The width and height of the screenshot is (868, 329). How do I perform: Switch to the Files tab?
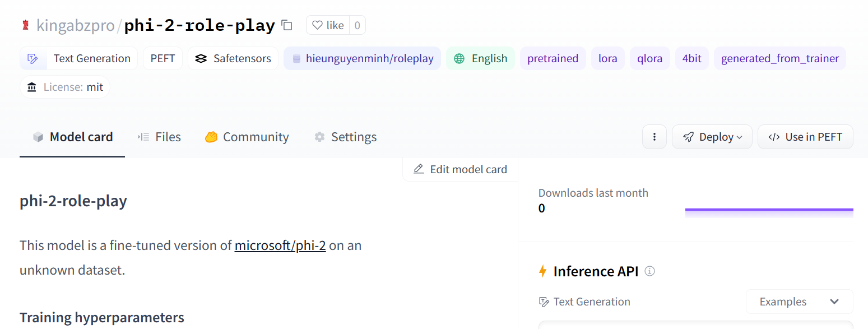[160, 137]
